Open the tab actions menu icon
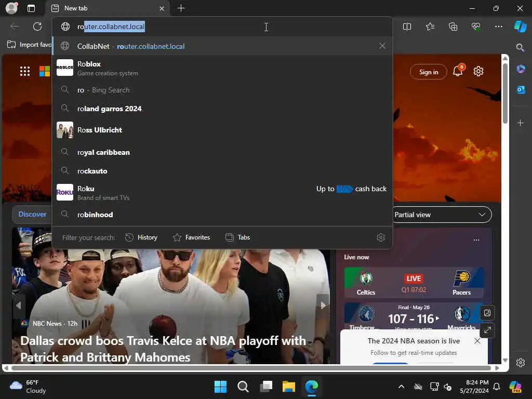Viewport: 532px width, 399px height. click(x=31, y=8)
